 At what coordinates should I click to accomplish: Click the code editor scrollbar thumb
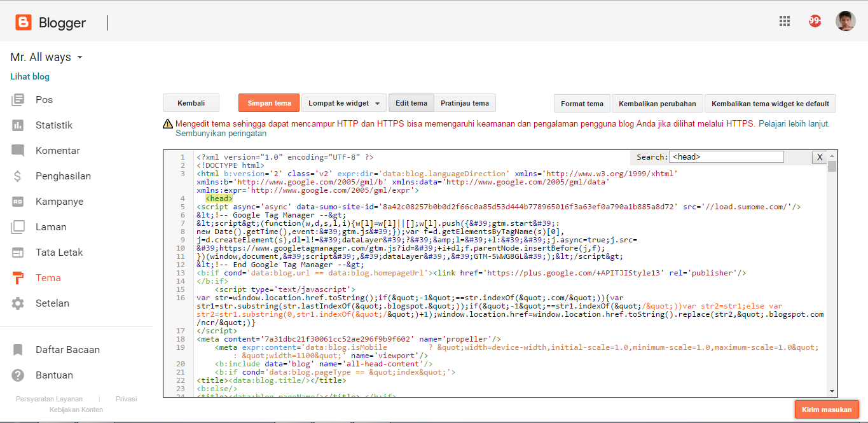(x=832, y=167)
